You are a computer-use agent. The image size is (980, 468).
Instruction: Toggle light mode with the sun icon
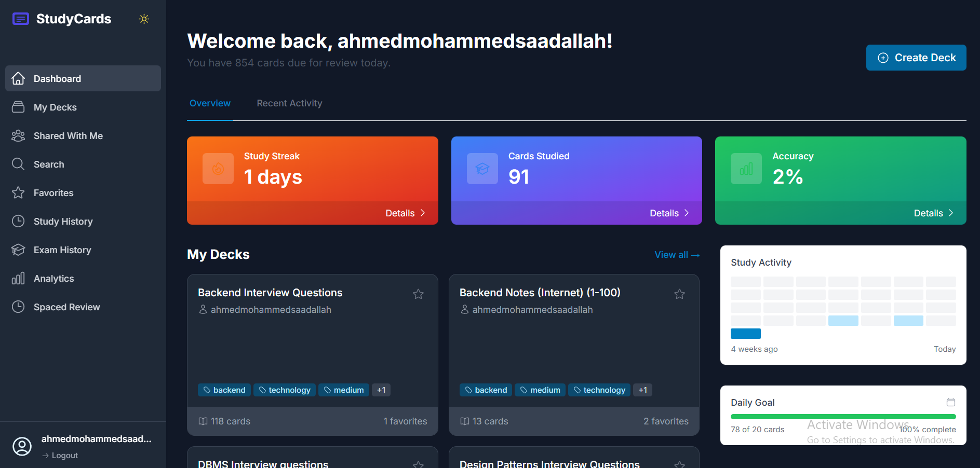coord(144,19)
